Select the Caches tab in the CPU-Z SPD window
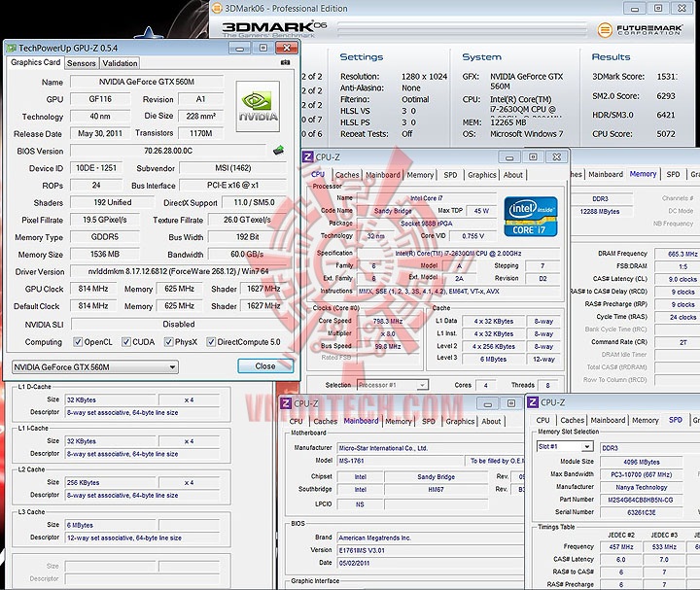The height and width of the screenshot is (590, 700). (x=572, y=421)
